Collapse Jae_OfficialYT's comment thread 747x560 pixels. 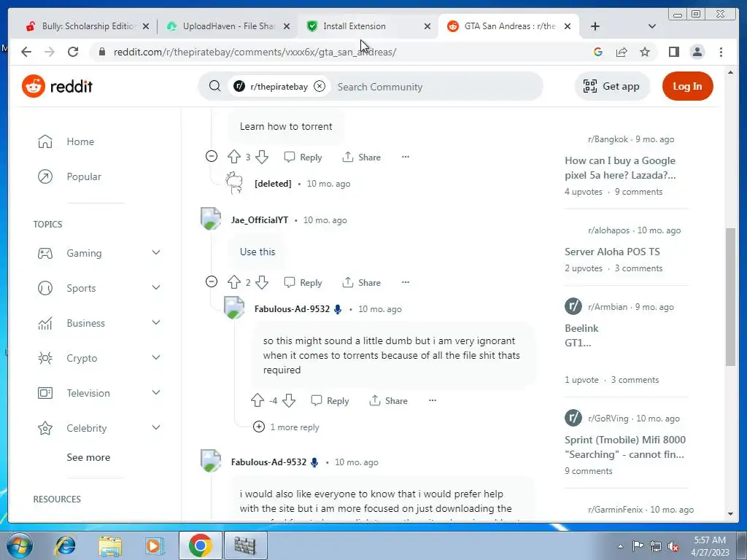click(x=212, y=281)
